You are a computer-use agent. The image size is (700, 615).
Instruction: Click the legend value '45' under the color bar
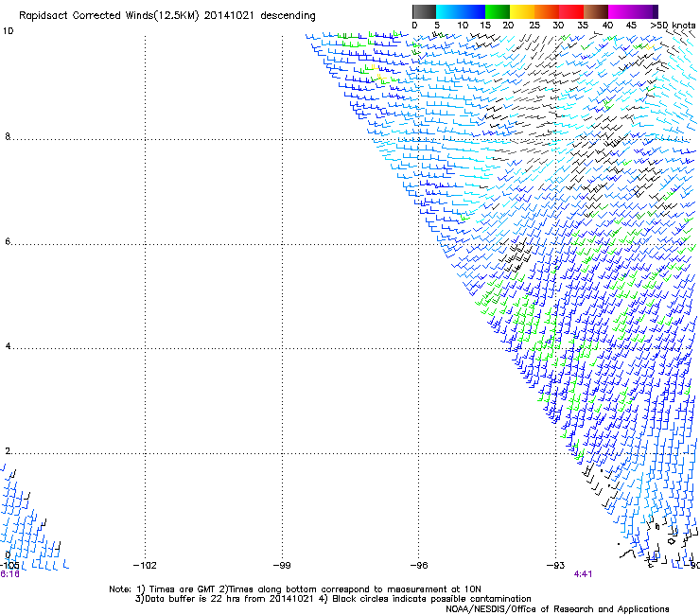pyautogui.click(x=631, y=25)
